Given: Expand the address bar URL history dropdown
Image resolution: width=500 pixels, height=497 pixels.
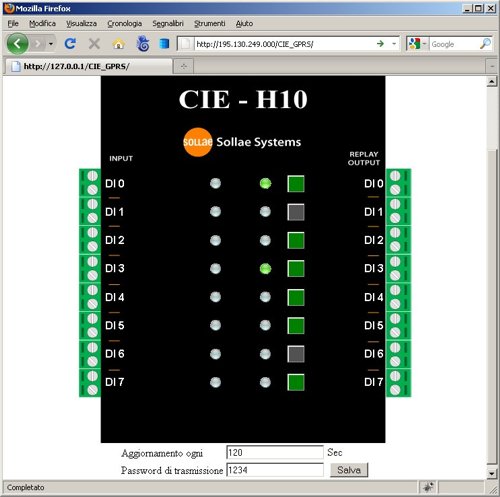Looking at the screenshot, I should click(x=394, y=44).
